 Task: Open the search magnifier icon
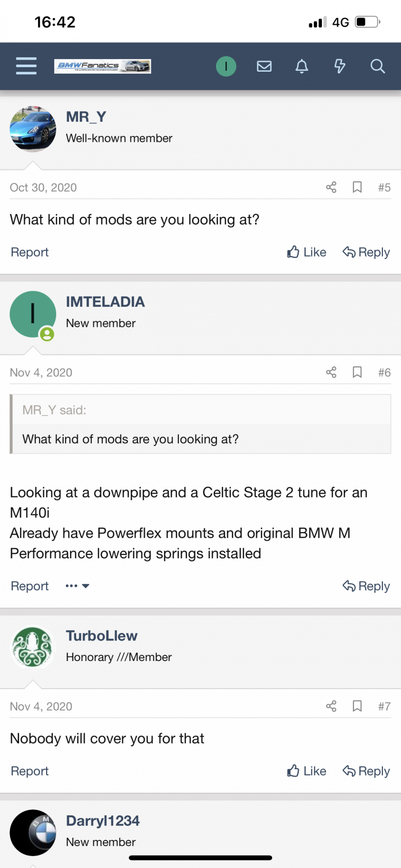pyautogui.click(x=377, y=66)
